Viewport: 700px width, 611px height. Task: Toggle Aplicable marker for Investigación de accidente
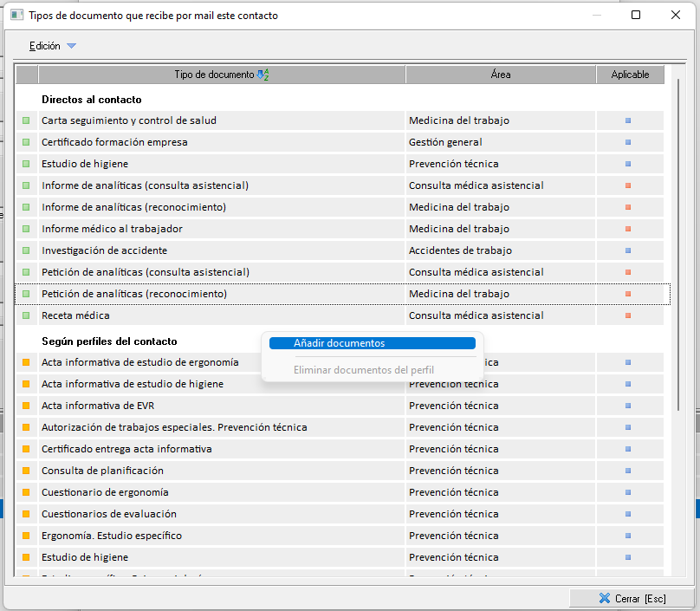(628, 250)
